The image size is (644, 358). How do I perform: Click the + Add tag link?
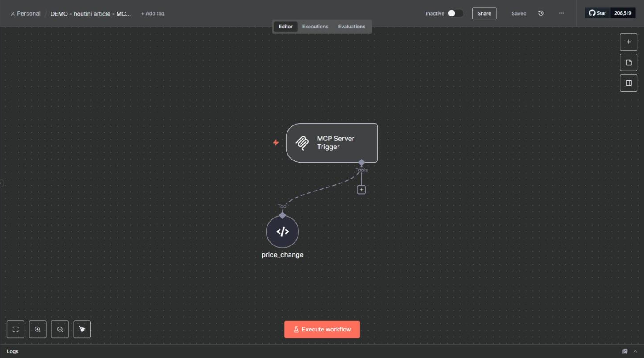[x=153, y=13]
